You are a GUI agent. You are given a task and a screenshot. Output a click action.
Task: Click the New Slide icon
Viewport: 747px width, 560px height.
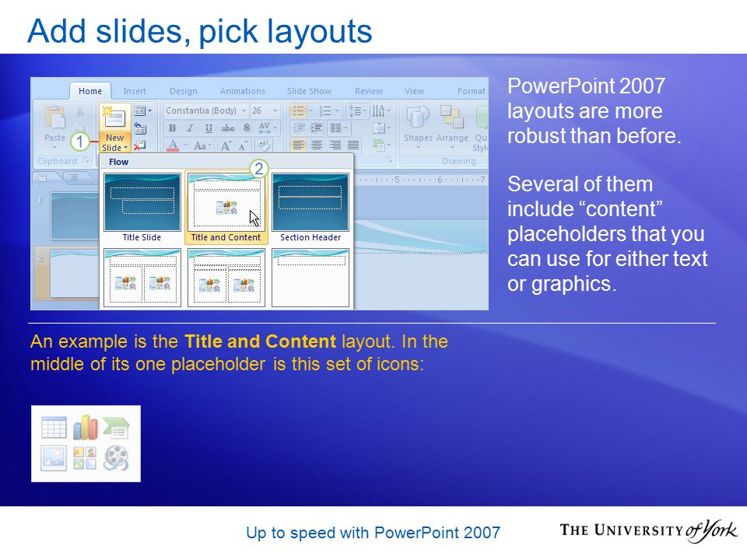click(115, 117)
